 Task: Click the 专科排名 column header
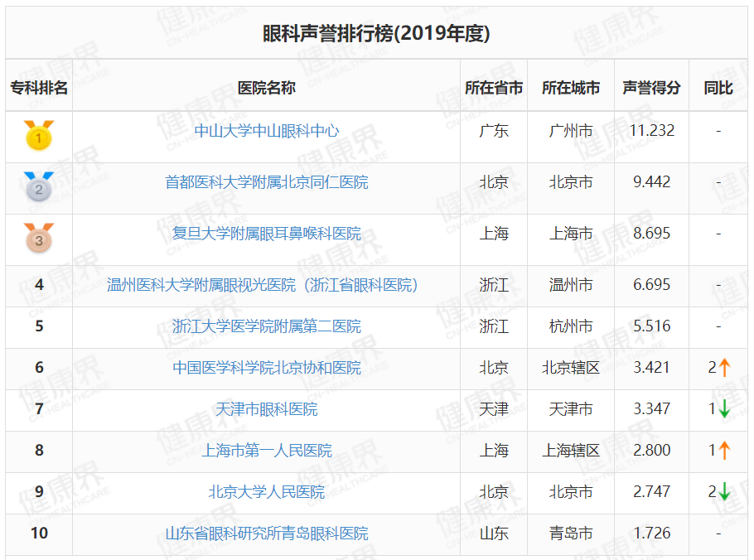(x=39, y=88)
